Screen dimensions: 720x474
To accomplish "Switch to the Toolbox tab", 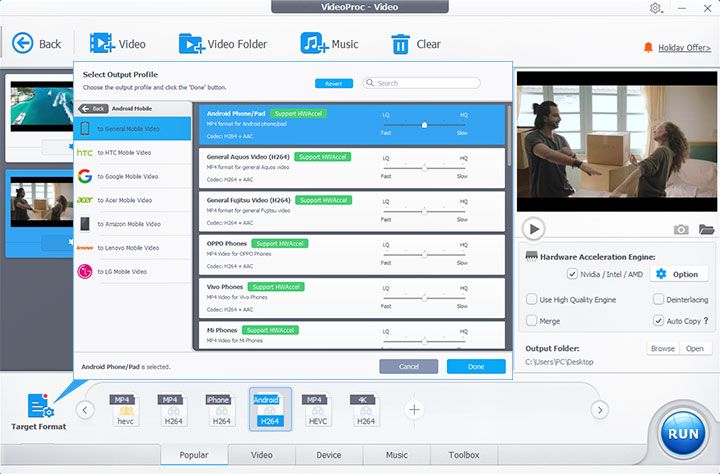I will point(464,455).
